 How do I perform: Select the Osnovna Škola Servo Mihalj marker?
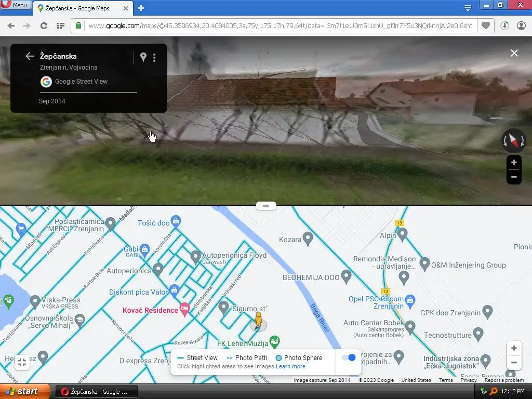coord(79,321)
